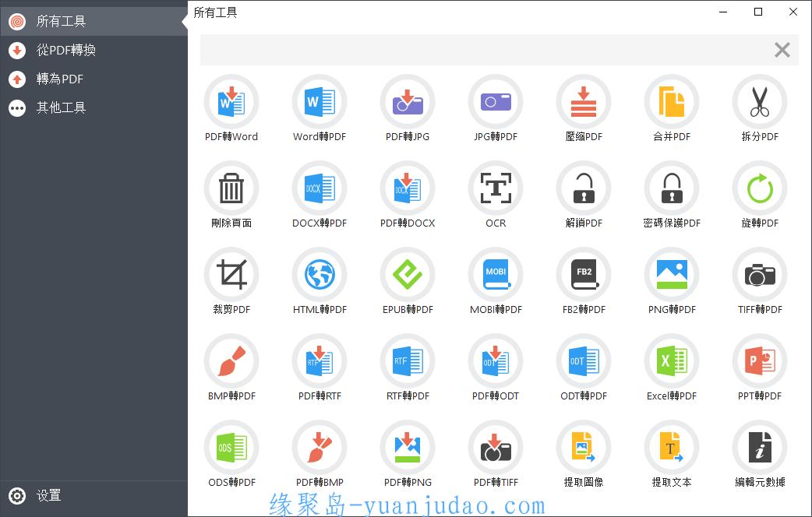Image resolution: width=812 pixels, height=517 pixels.
Task: Open the 轉為PDF sidebar category
Action: coord(94,79)
